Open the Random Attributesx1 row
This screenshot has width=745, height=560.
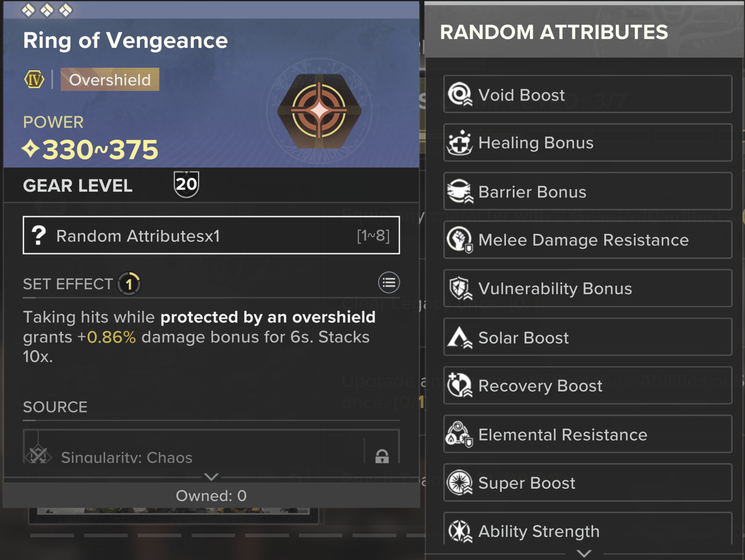tap(211, 236)
